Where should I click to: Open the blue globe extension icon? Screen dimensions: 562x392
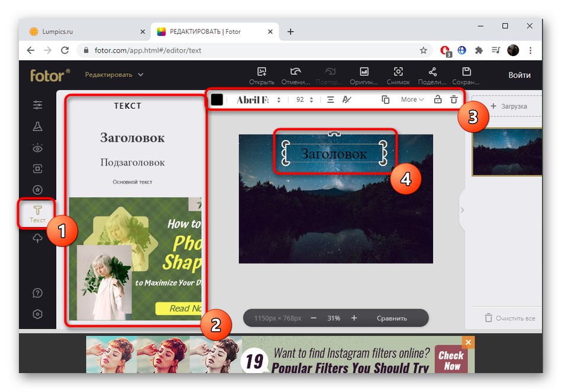[462, 50]
